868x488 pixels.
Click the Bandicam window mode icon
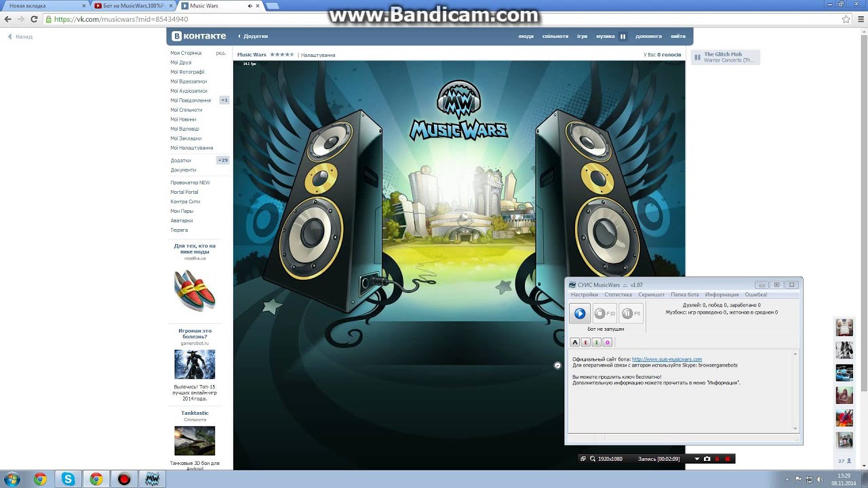[583, 459]
